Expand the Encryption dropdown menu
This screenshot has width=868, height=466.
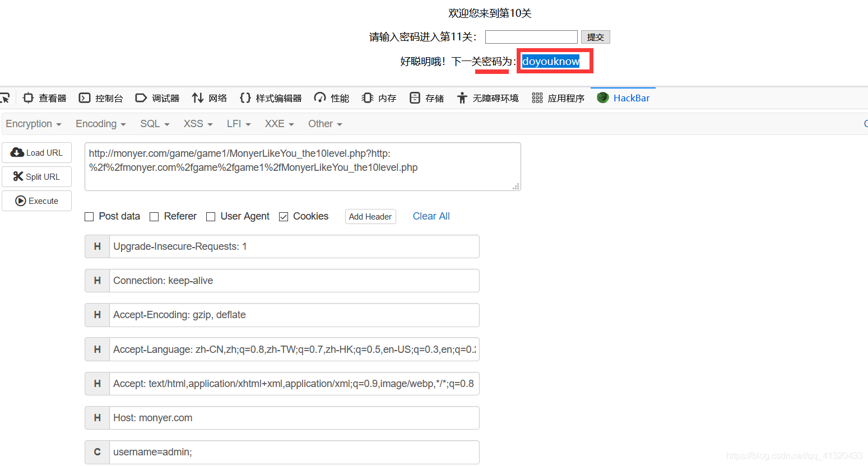point(34,124)
